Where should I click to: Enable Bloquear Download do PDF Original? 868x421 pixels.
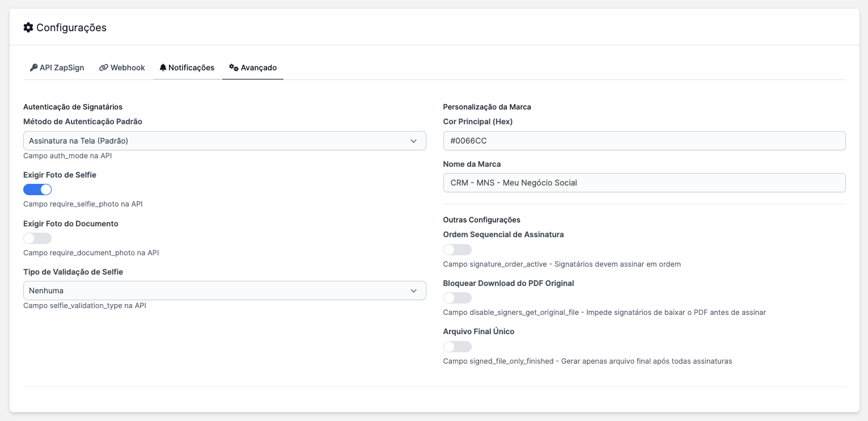point(458,298)
